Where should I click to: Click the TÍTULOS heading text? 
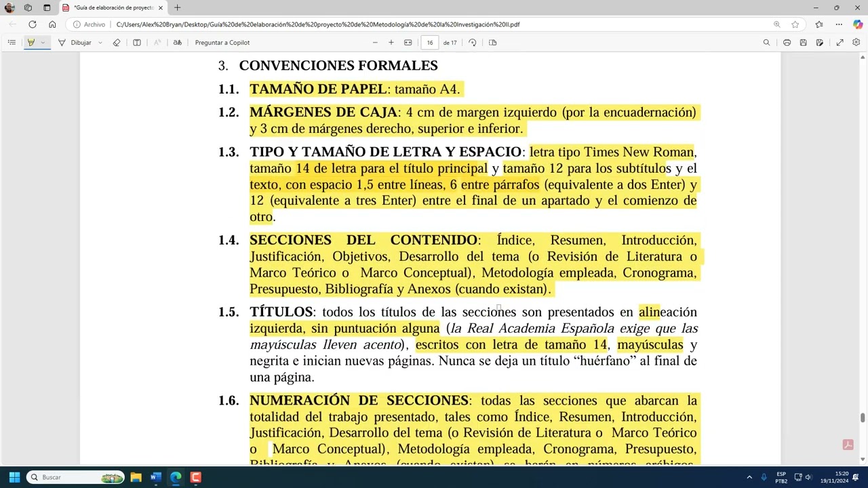pyautogui.click(x=281, y=312)
